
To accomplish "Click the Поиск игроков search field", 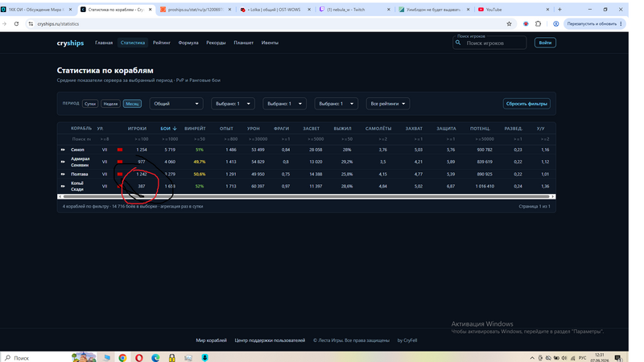I will point(489,43).
